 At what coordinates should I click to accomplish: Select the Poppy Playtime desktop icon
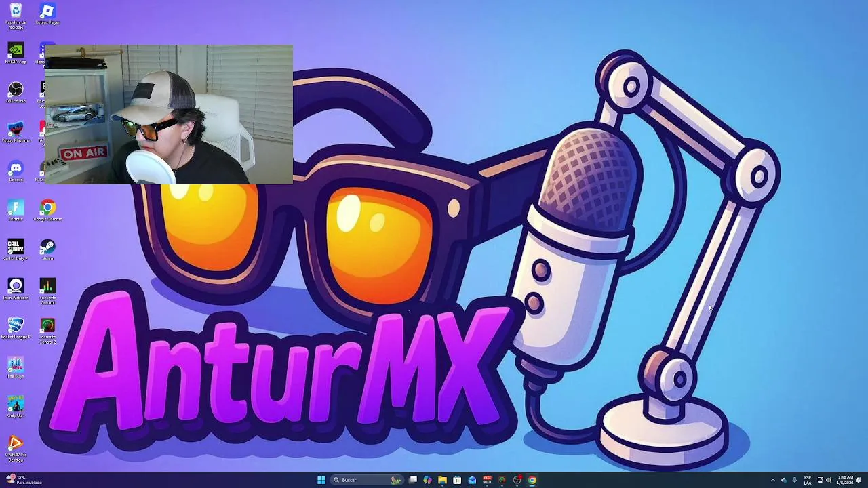(16, 131)
